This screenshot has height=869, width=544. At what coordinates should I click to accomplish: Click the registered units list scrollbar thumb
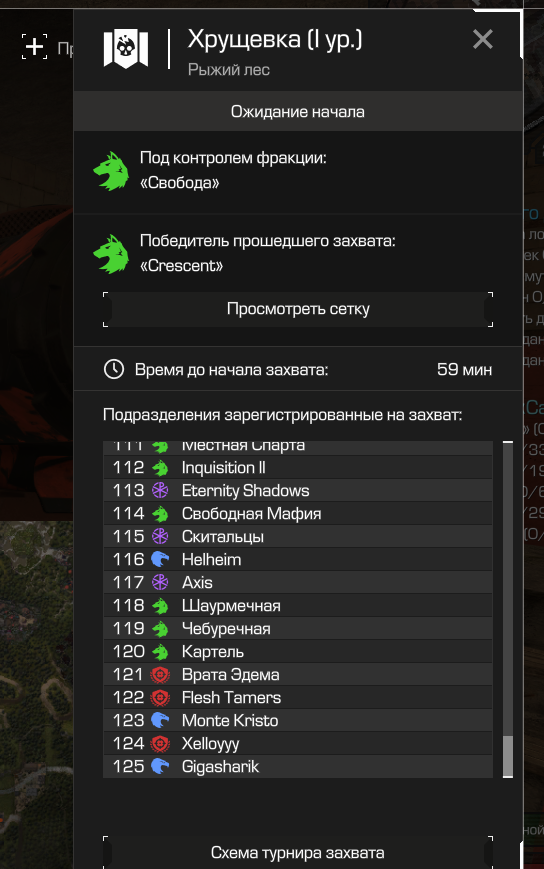[507, 756]
